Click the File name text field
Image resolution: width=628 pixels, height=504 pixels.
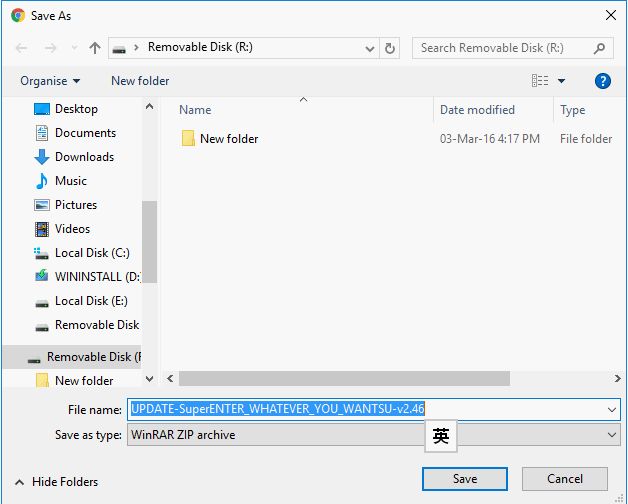point(366,409)
